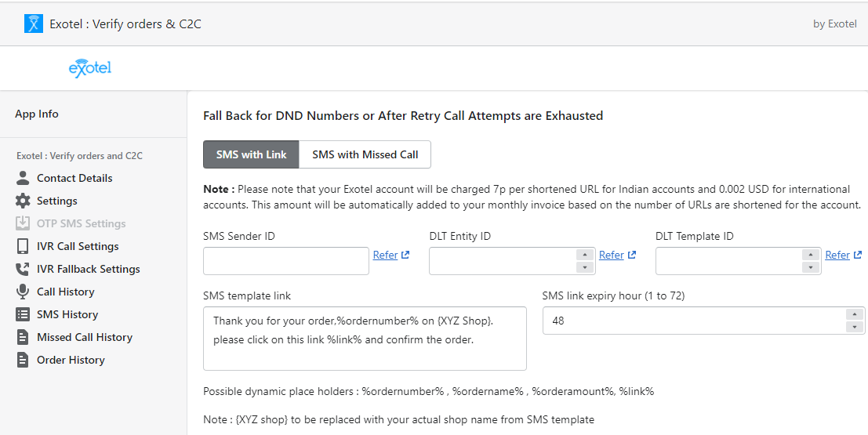This screenshot has height=435, width=868.
Task: Decrease DLT Template ID with down arrow
Action: coord(811,267)
